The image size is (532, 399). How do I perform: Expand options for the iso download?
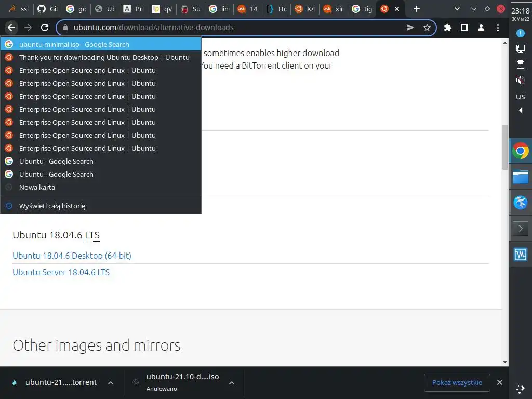[x=232, y=383]
